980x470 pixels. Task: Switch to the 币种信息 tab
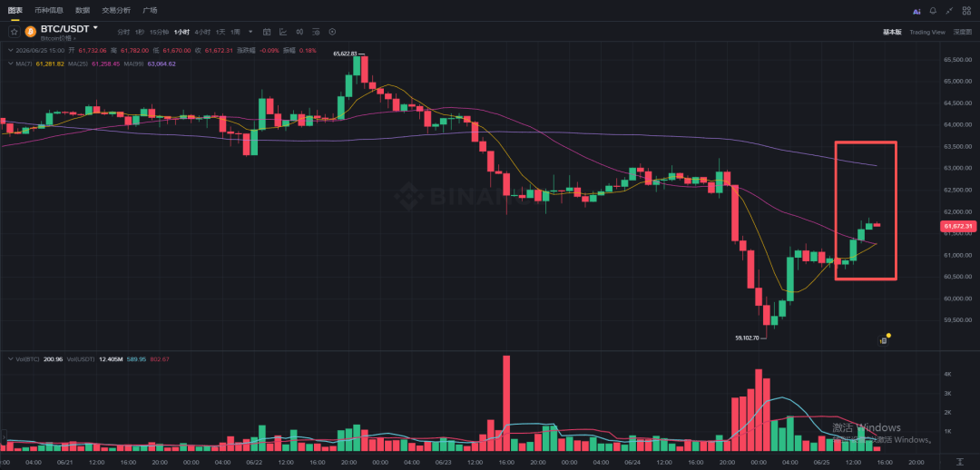(x=49, y=11)
